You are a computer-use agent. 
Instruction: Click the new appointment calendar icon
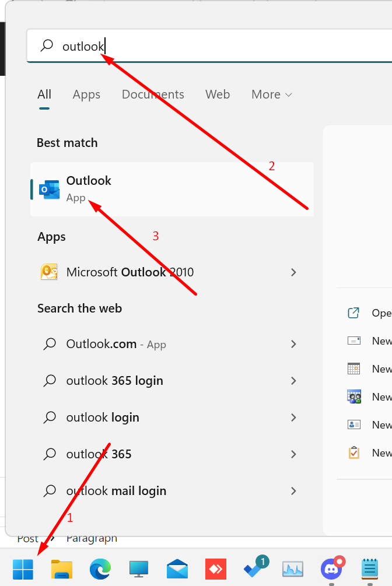click(x=354, y=369)
